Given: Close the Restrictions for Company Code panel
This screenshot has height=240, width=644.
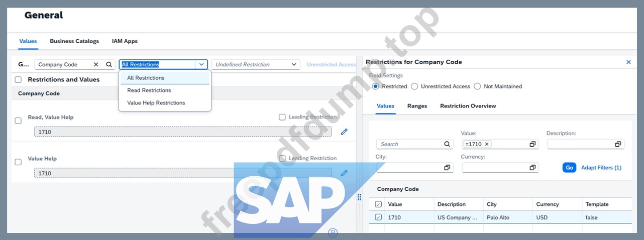Looking at the screenshot, I should 628,62.
